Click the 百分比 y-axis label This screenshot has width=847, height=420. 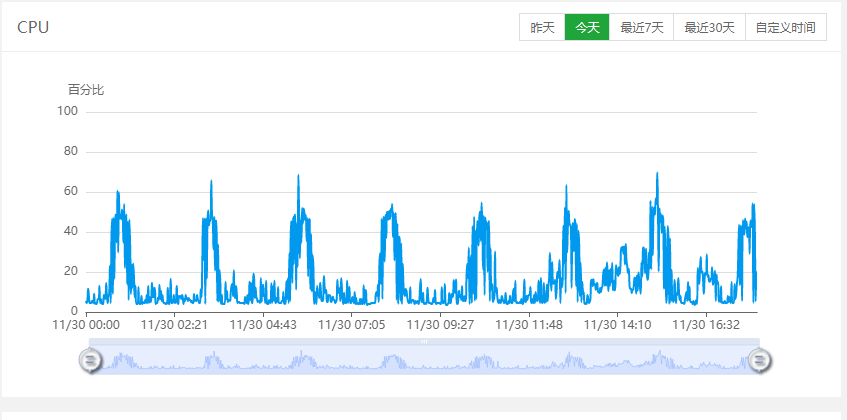[86, 90]
